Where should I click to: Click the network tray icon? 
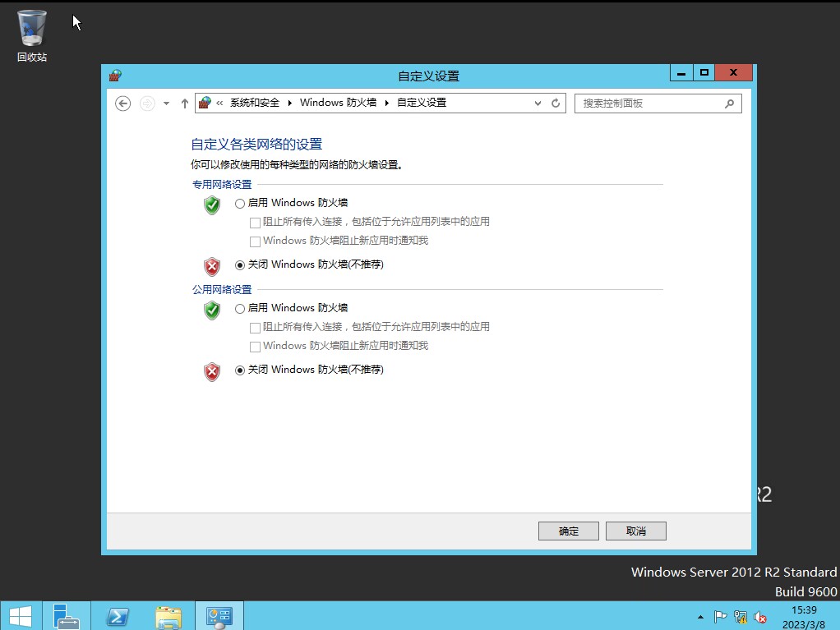point(741,617)
